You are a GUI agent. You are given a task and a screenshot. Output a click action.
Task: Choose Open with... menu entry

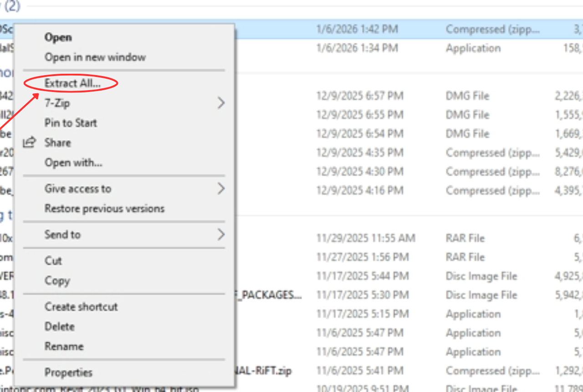click(73, 163)
